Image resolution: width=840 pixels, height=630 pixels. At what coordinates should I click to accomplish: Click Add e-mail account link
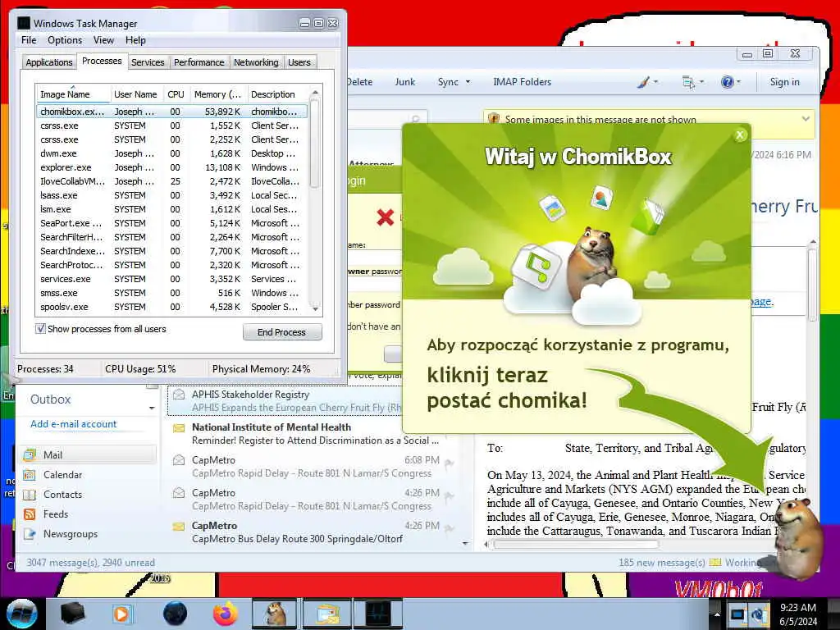(73, 424)
